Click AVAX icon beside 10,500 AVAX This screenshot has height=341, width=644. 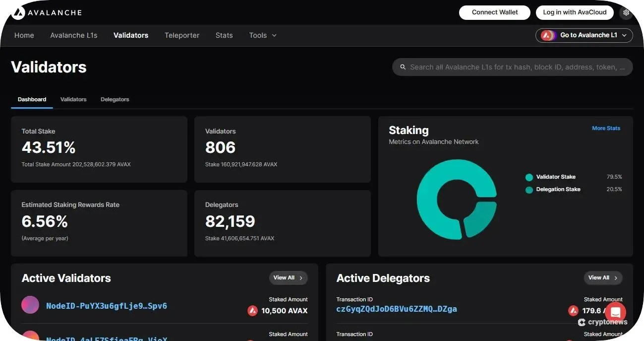253,311
